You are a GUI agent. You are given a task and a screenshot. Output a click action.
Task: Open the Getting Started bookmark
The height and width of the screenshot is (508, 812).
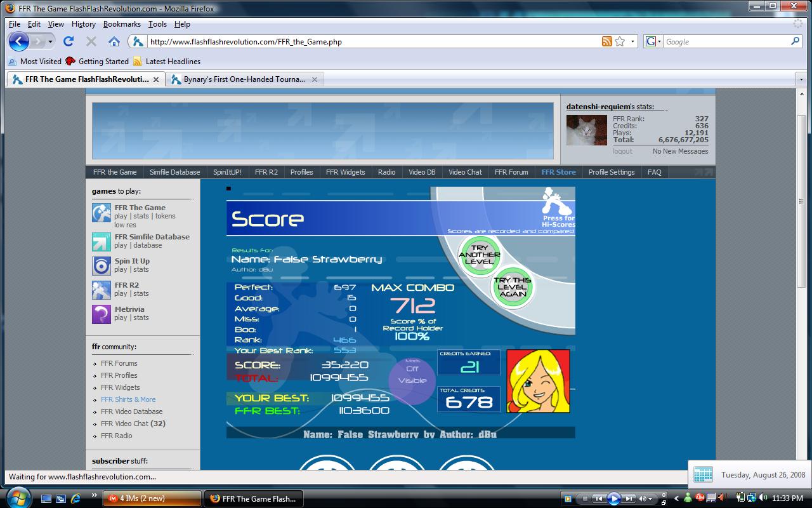[97, 62]
